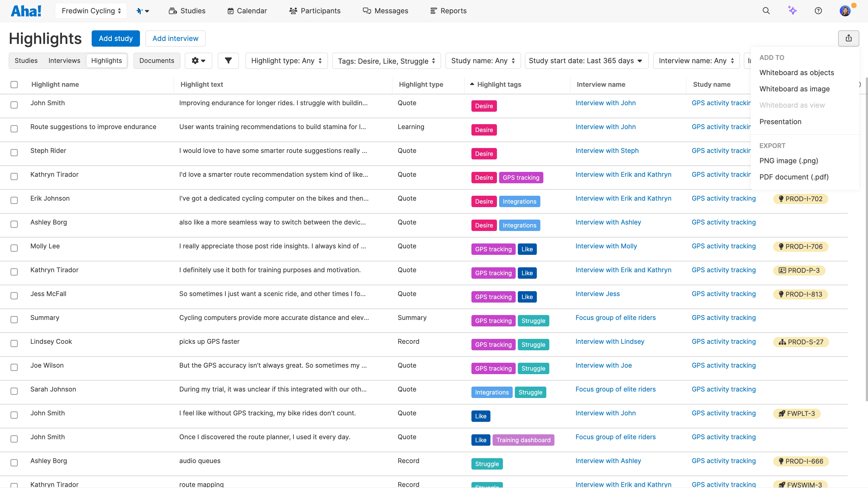Click the search magnifier icon
868x488 pixels.
tap(766, 11)
